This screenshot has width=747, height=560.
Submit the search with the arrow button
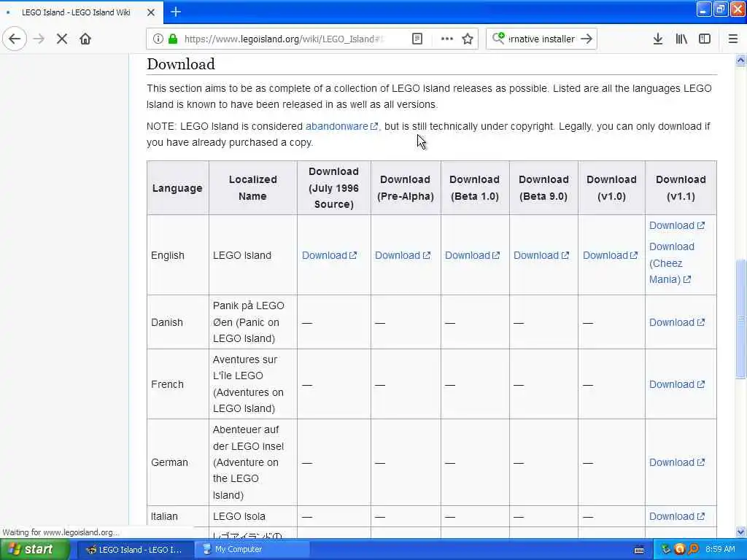pos(587,39)
